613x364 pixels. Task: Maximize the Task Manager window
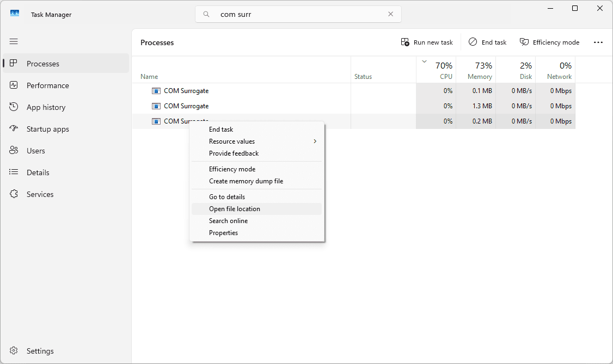coord(575,8)
